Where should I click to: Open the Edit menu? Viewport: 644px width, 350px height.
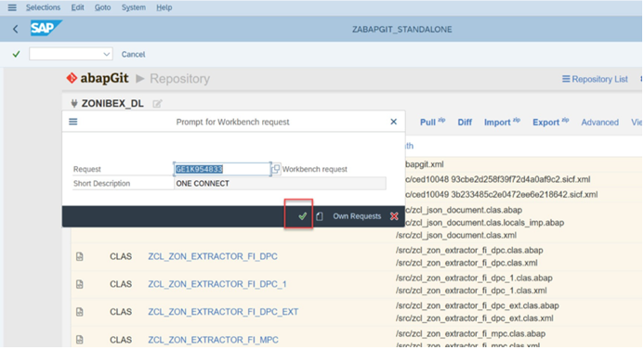click(x=77, y=7)
